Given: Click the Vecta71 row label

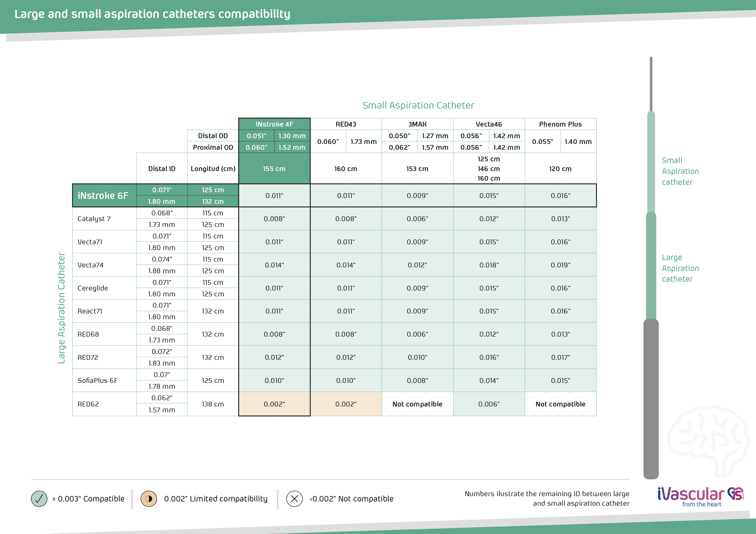Looking at the screenshot, I should point(104,242).
